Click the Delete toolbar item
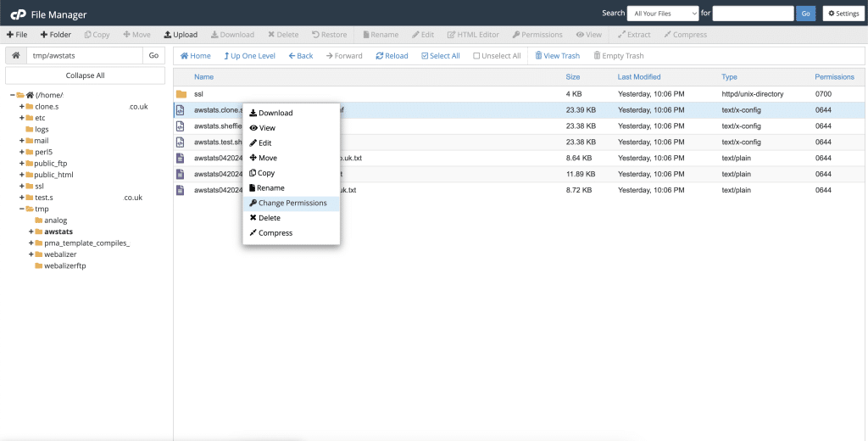 click(x=283, y=35)
